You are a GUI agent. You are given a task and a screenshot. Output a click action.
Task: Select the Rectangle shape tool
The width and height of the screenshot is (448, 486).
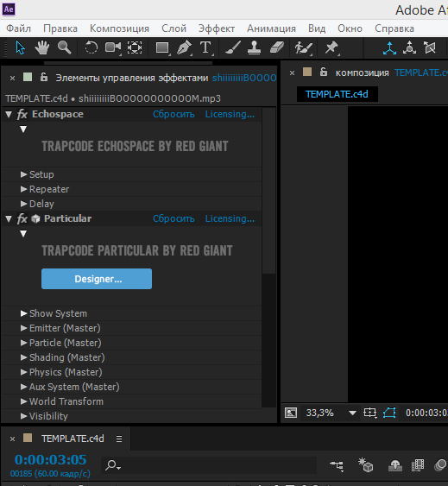click(x=162, y=48)
